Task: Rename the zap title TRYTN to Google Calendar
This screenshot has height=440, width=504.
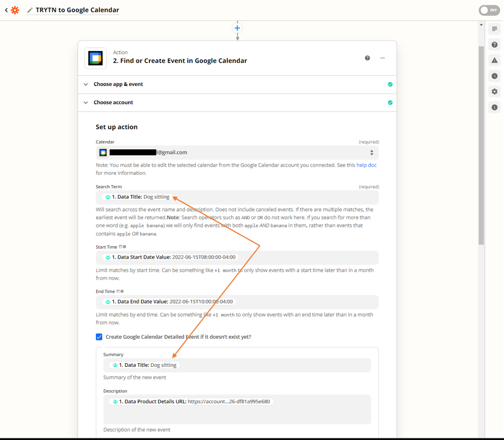Action: (x=77, y=10)
